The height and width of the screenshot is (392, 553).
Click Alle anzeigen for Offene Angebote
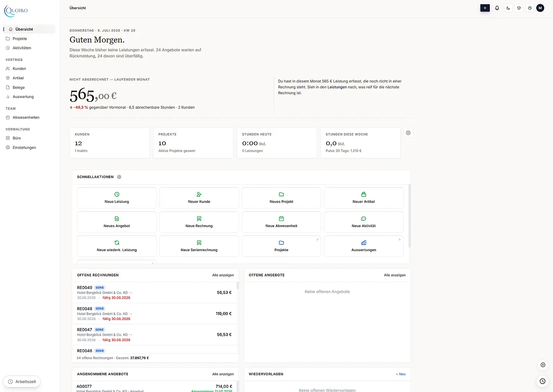395,275
